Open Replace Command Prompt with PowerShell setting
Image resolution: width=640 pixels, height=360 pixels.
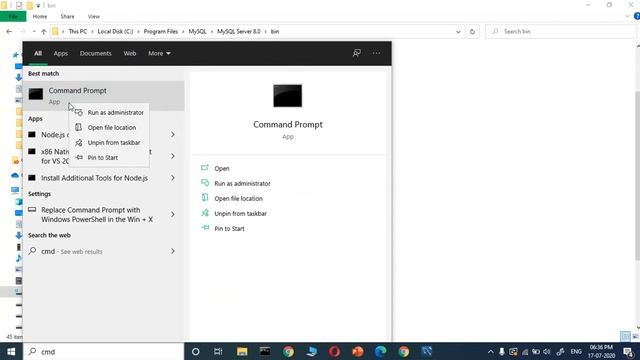[x=97, y=214]
